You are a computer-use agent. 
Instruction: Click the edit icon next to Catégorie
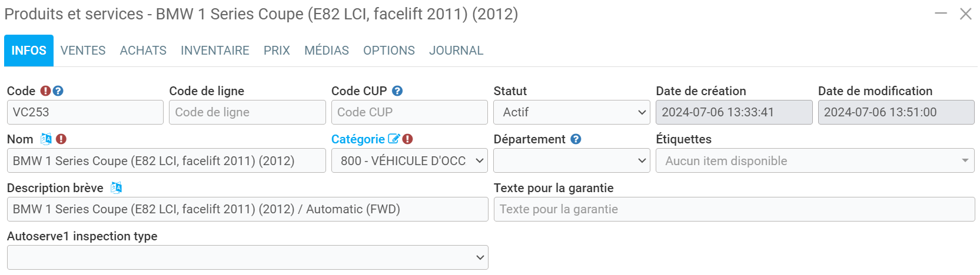pos(394,139)
